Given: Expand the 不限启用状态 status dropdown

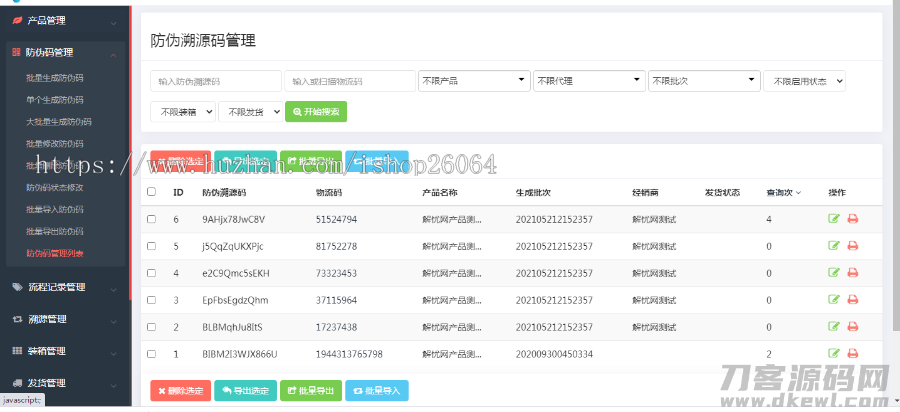Looking at the screenshot, I should pos(805,81).
